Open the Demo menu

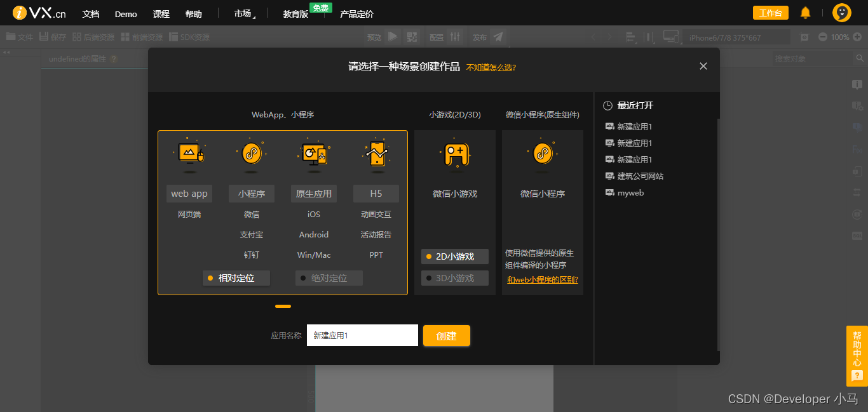126,14
